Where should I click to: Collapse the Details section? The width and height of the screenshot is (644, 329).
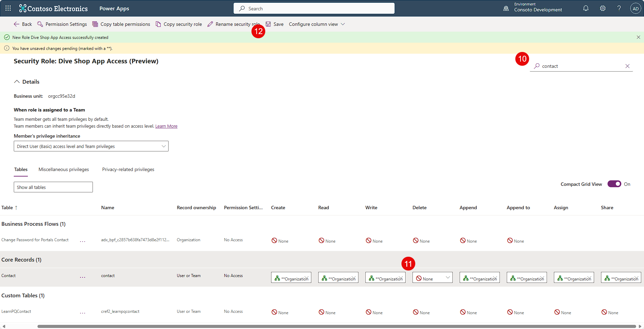[17, 81]
